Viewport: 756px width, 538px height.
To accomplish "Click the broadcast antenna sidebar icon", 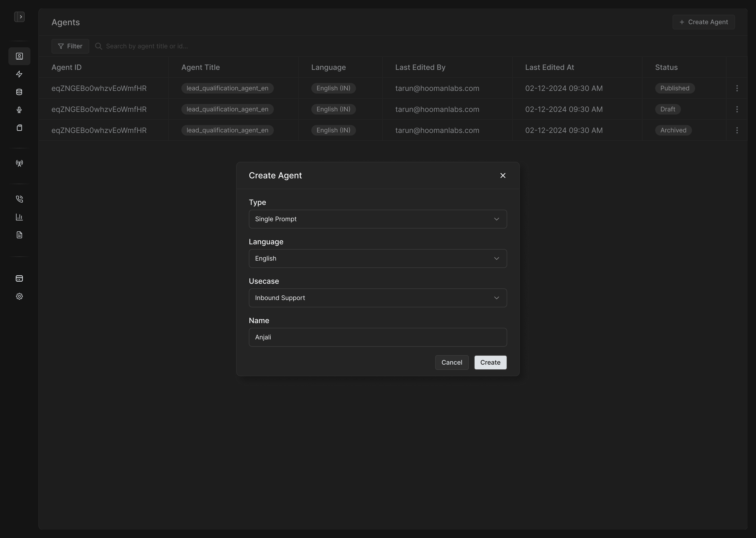I will click(19, 163).
